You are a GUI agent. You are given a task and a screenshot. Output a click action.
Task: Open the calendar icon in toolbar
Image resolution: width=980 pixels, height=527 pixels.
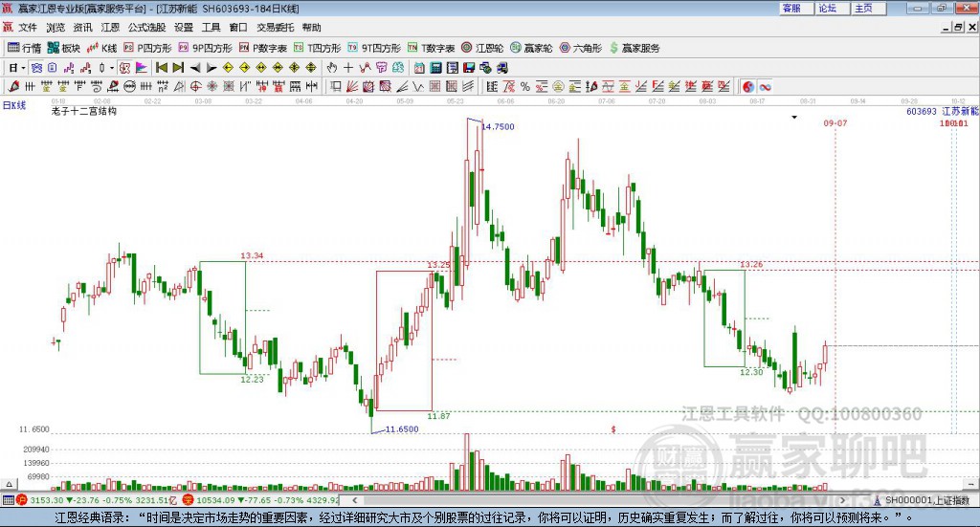pos(419,68)
